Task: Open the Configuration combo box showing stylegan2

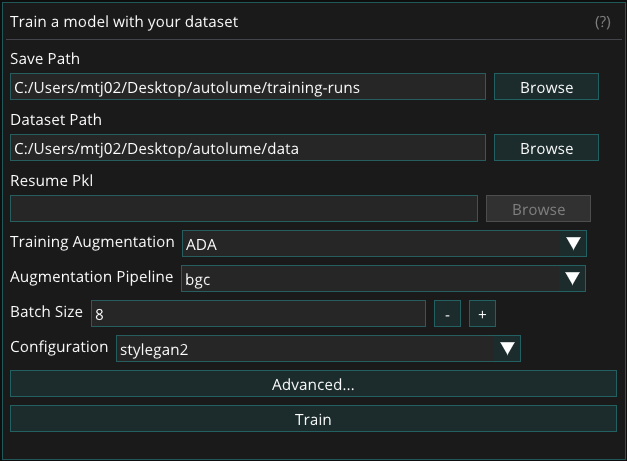Action: click(305, 349)
